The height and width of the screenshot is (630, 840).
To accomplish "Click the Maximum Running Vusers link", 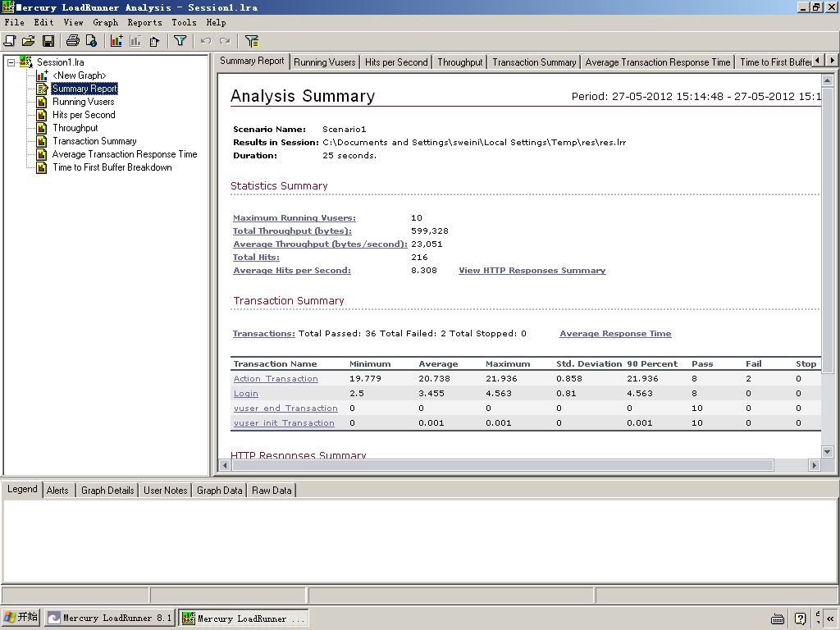I will [294, 218].
